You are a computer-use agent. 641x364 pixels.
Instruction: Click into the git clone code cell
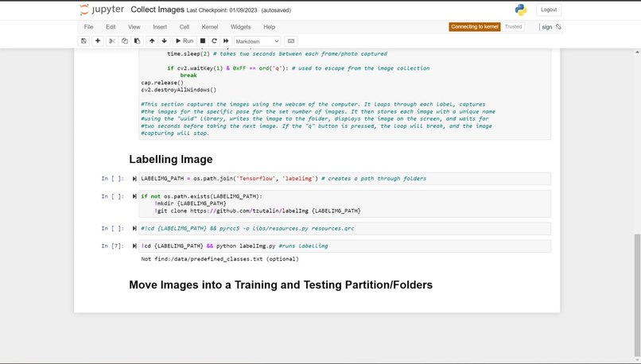click(x=344, y=203)
